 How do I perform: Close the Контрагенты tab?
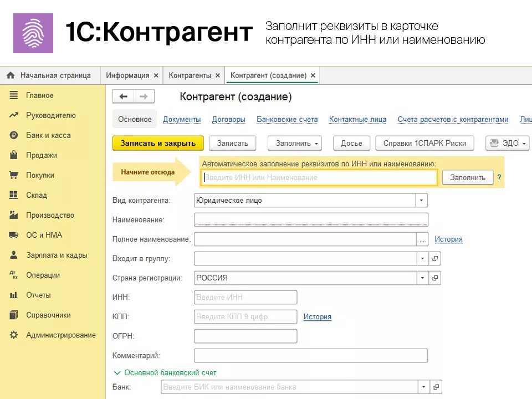coord(218,75)
